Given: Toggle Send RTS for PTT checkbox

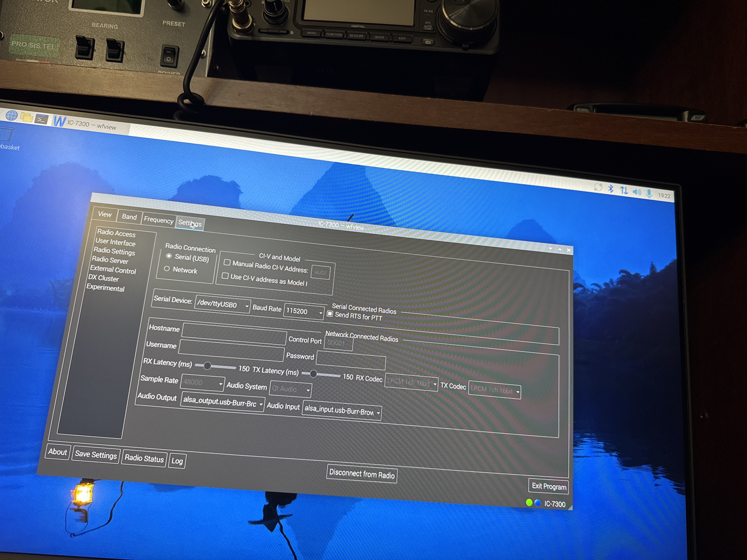Looking at the screenshot, I should [x=330, y=314].
